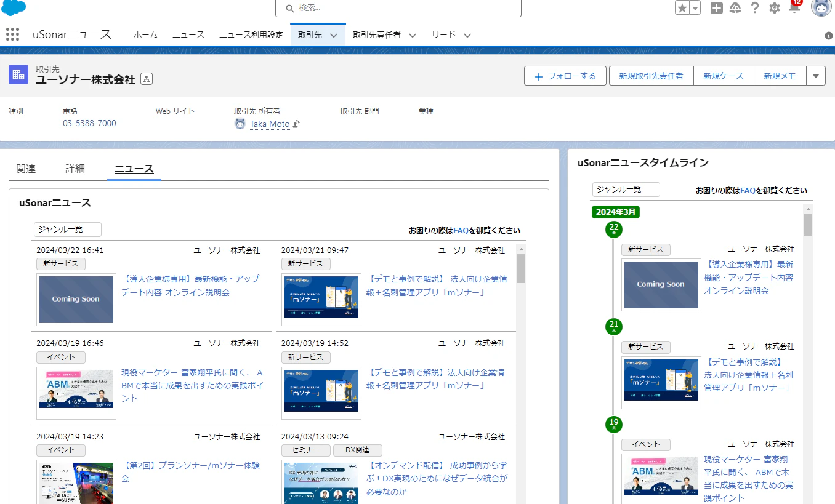Select the ニュース record tab
The width and height of the screenshot is (835, 504).
pos(134,169)
